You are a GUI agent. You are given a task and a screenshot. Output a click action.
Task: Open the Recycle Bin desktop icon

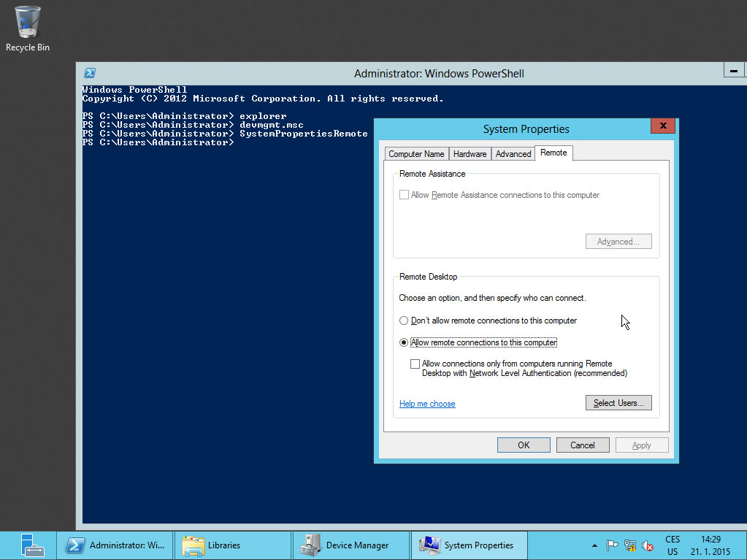pos(28,28)
